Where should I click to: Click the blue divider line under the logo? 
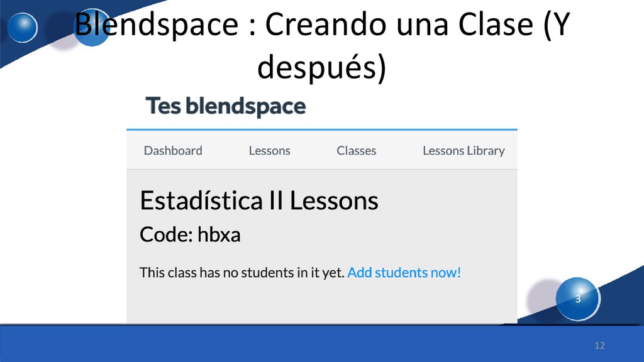322,129
